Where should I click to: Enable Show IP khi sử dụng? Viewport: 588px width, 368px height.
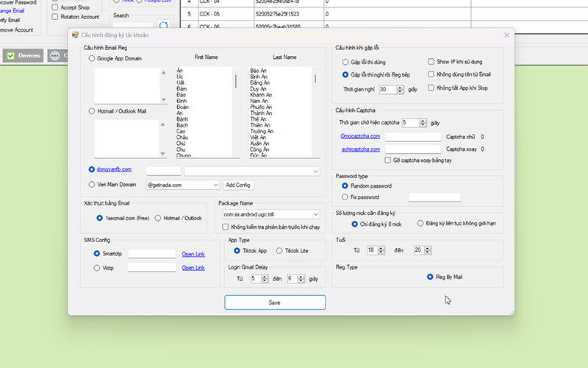click(x=431, y=61)
